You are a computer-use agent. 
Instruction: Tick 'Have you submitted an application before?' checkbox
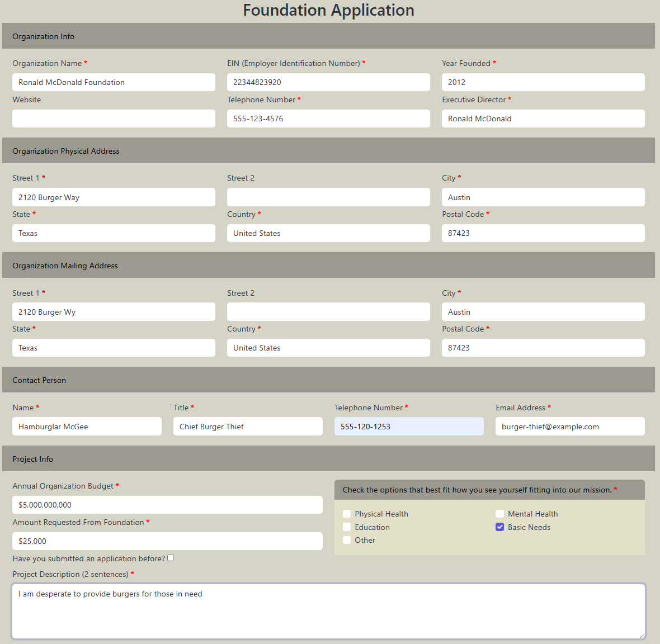click(171, 558)
